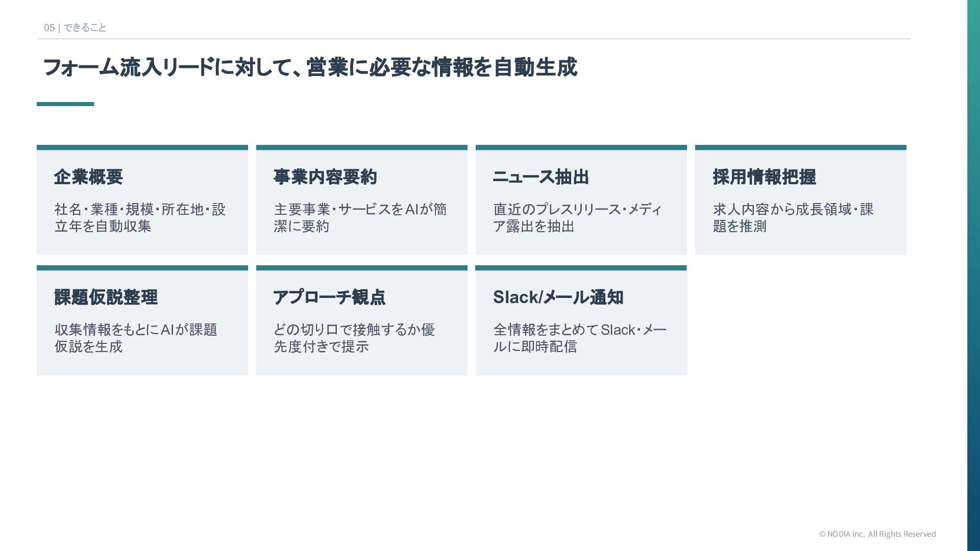Select the 採用情報把握 card title
The height and width of the screenshot is (551, 980).
tap(764, 177)
